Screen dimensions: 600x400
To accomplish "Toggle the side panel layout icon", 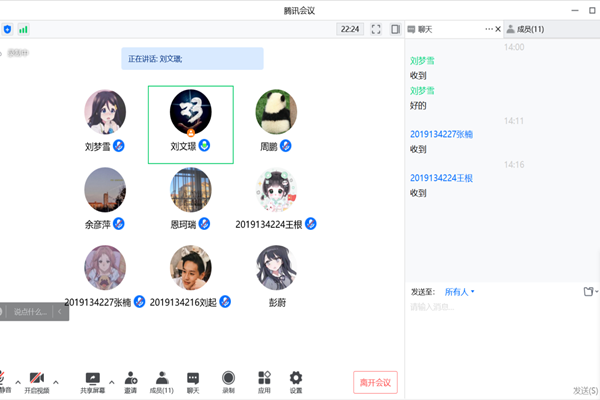I will (x=395, y=29).
